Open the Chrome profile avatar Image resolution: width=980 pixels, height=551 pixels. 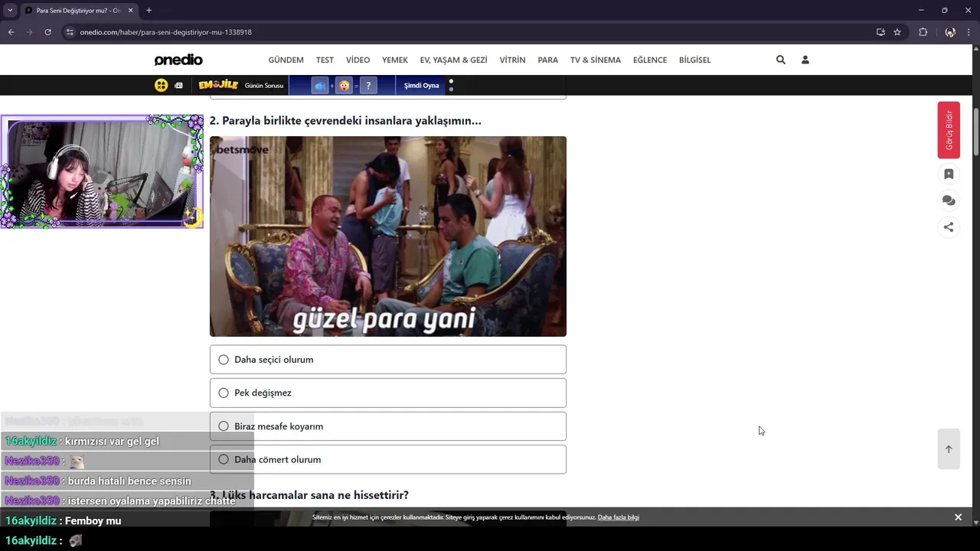(950, 32)
